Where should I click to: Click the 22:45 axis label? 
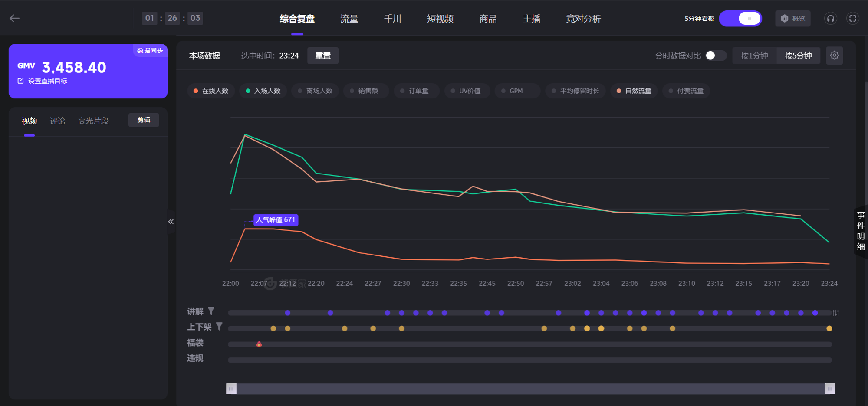coord(487,283)
